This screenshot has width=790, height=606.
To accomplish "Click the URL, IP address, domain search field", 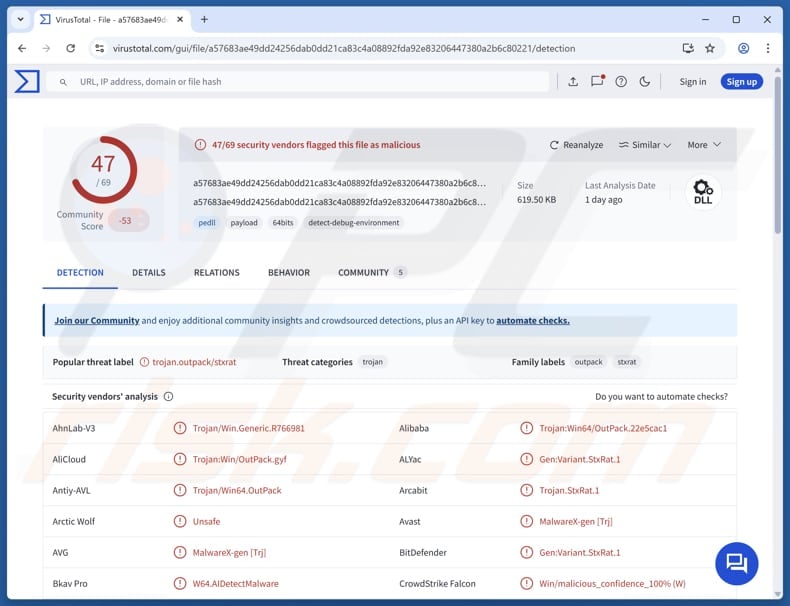I will (297, 82).
